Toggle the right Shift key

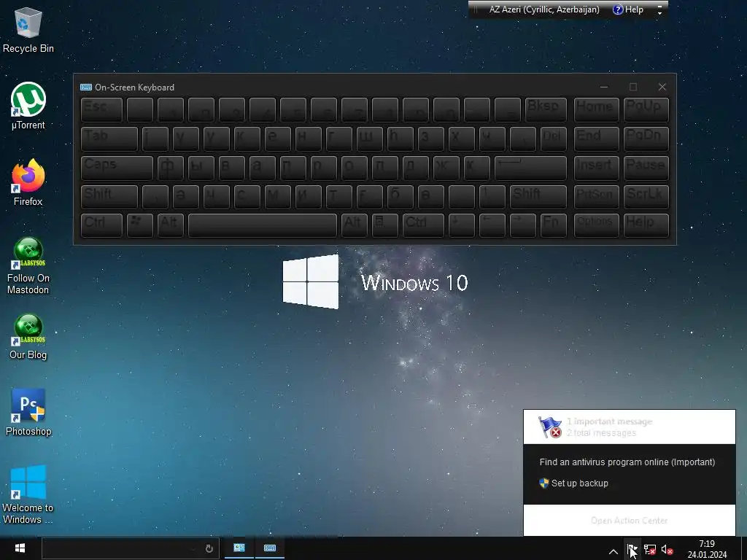538,196
